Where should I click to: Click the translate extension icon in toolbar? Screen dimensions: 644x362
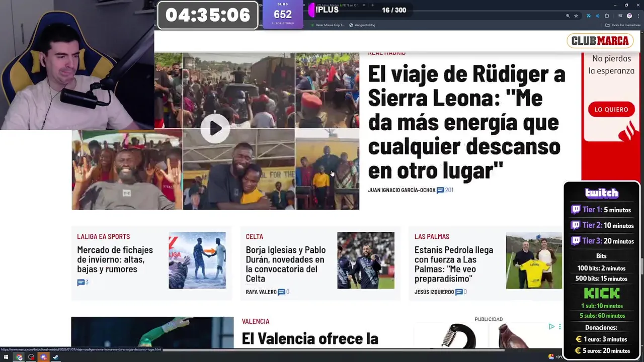click(x=589, y=16)
